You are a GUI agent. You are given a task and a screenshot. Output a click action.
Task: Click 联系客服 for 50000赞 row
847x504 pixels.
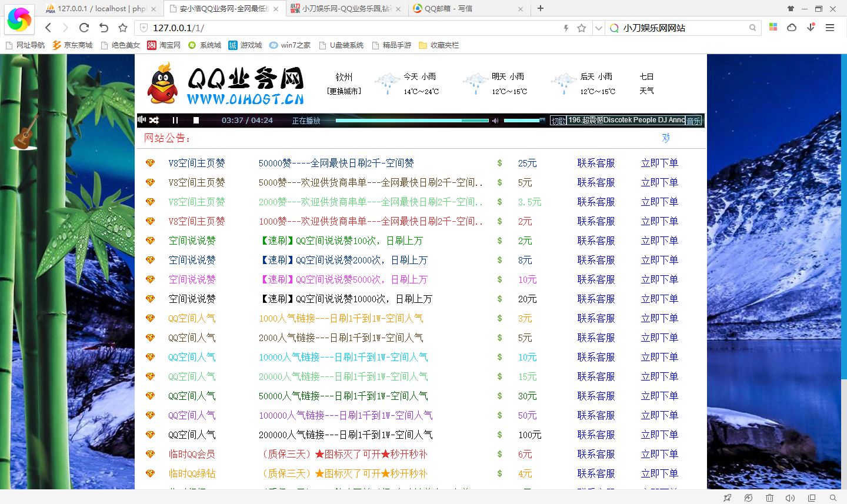596,163
